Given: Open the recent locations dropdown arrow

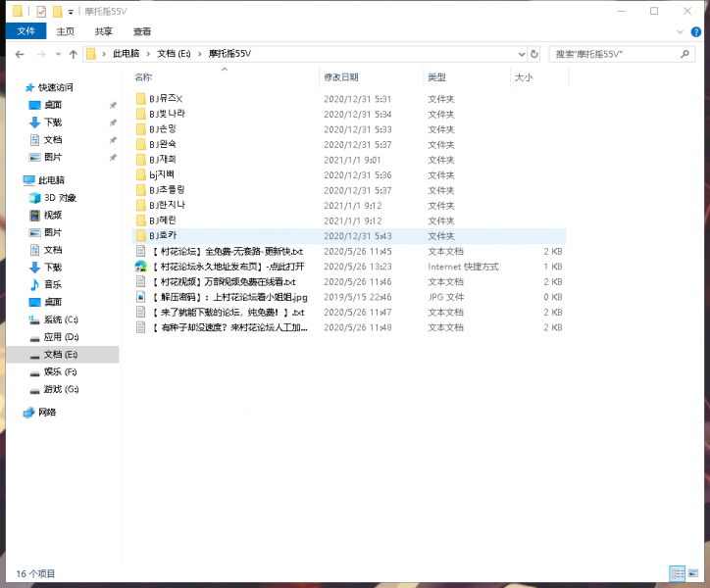Looking at the screenshot, I should click(x=58, y=54).
